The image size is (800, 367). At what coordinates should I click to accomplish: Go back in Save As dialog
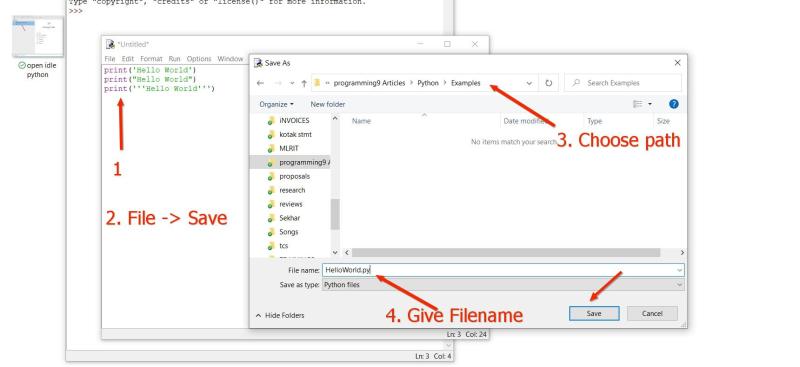point(260,83)
